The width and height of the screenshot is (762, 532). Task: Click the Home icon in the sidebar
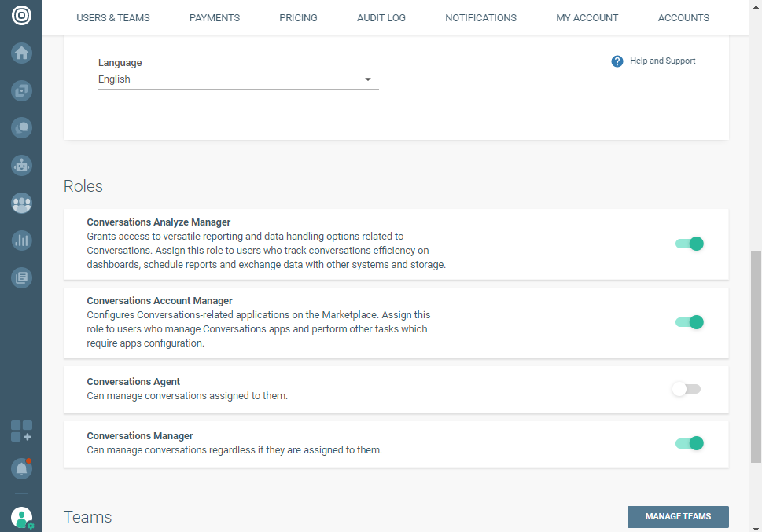[21, 53]
